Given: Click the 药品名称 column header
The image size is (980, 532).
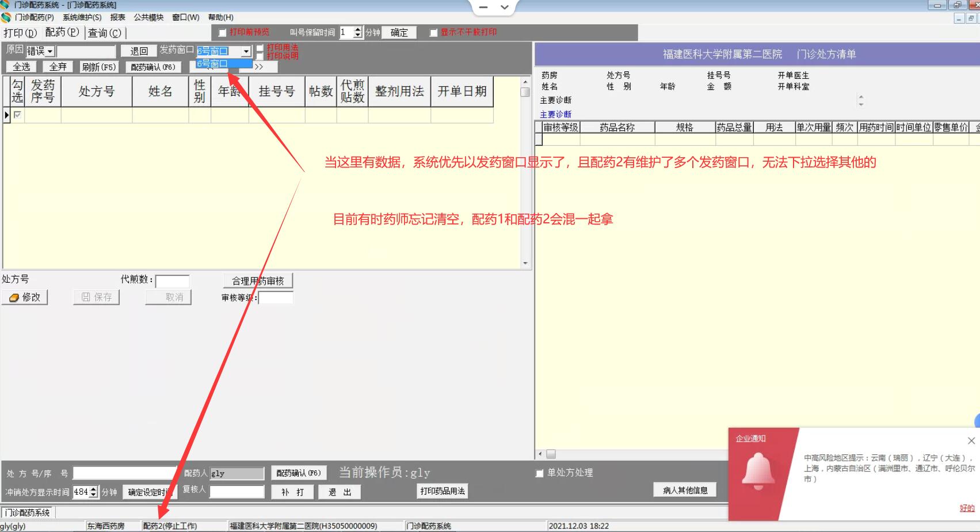Looking at the screenshot, I should (617, 127).
